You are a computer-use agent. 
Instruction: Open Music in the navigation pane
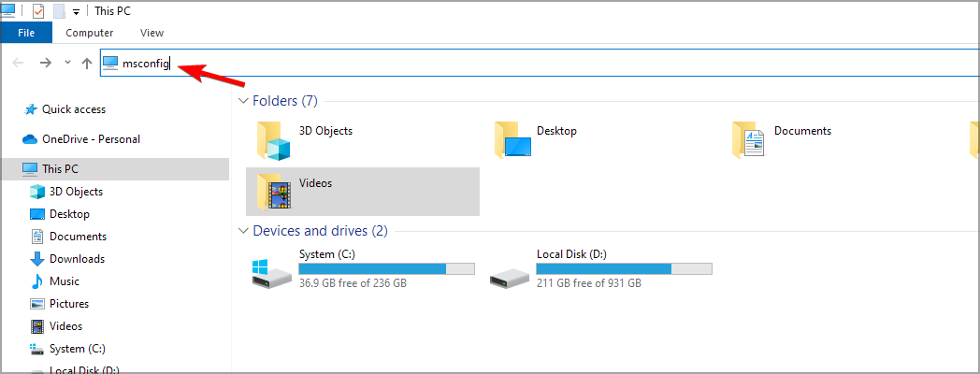(x=64, y=281)
